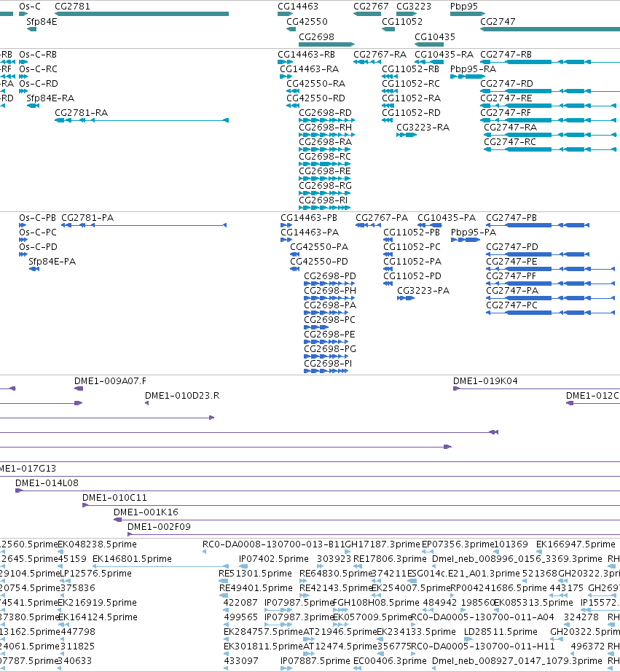Select EST EK216919.5prime

98,603
